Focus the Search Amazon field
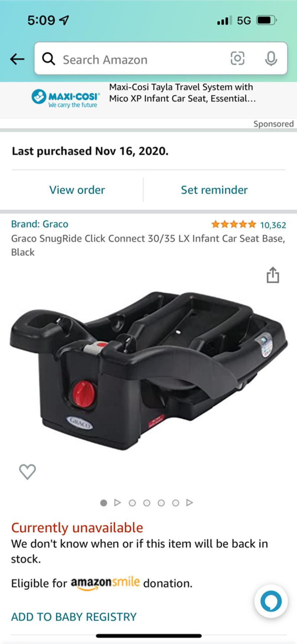This screenshot has height=644, width=297. [161, 58]
